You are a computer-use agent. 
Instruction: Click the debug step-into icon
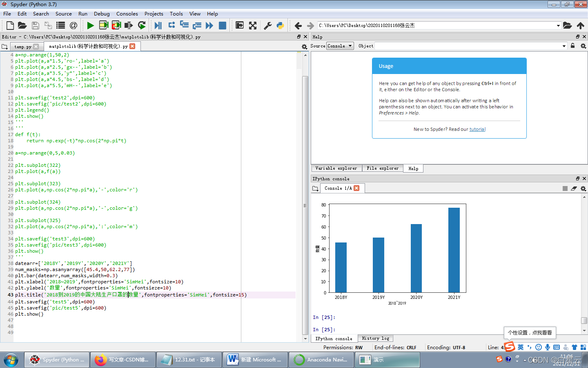pyautogui.click(x=184, y=25)
